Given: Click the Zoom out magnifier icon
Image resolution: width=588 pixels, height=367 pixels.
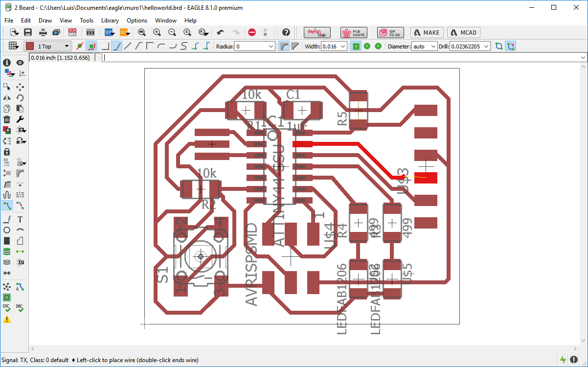Looking at the screenshot, I should click(172, 32).
